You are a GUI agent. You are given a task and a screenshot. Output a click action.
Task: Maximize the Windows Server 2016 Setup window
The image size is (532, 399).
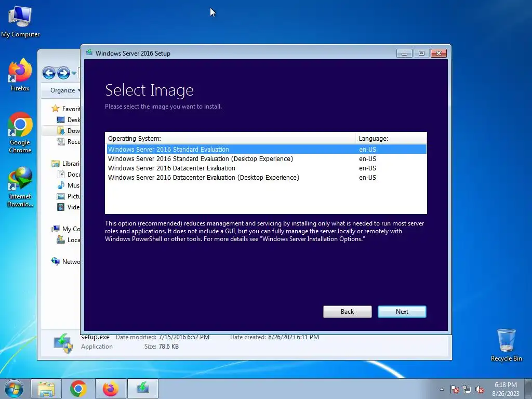[421, 54]
